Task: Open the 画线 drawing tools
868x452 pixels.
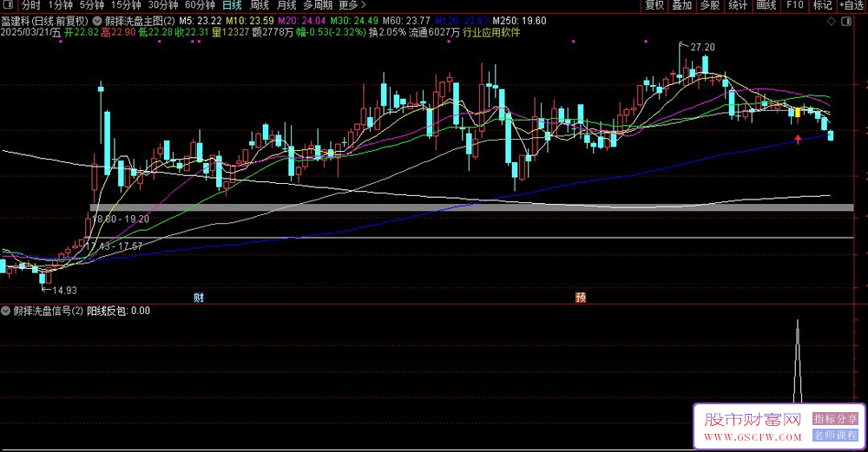Action: [766, 5]
